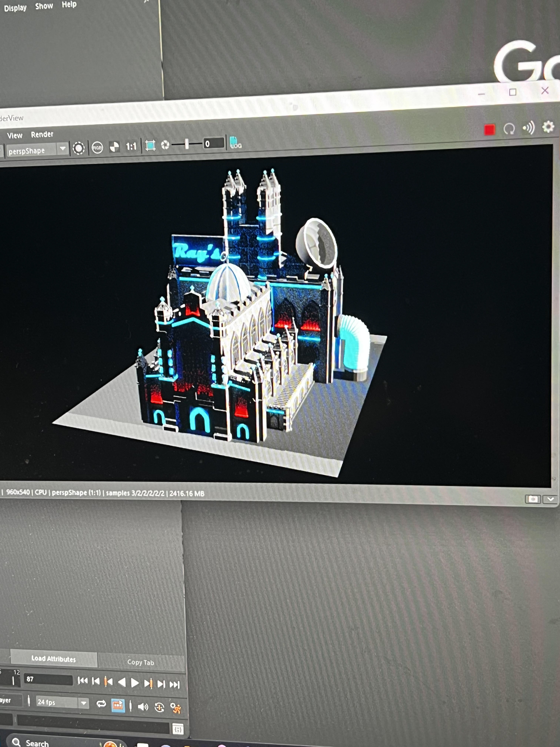This screenshot has width=560, height=747.
Task: Open the Help menu
Action: (x=69, y=4)
